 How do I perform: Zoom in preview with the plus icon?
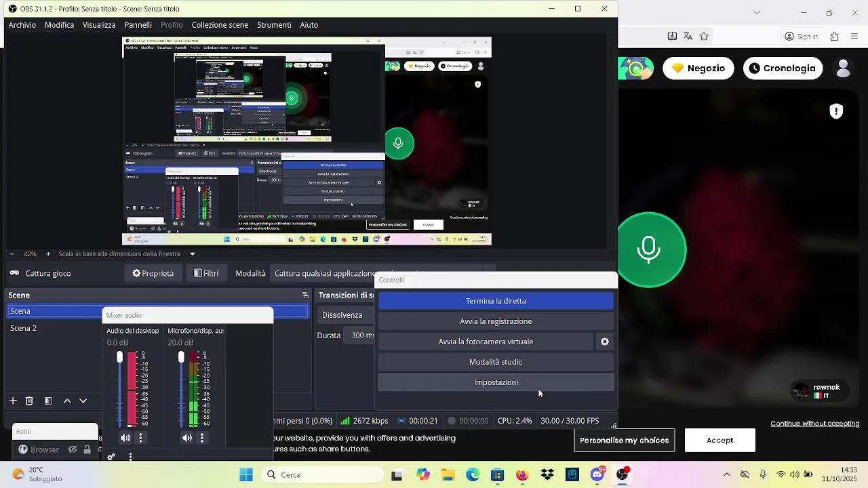[x=48, y=253]
